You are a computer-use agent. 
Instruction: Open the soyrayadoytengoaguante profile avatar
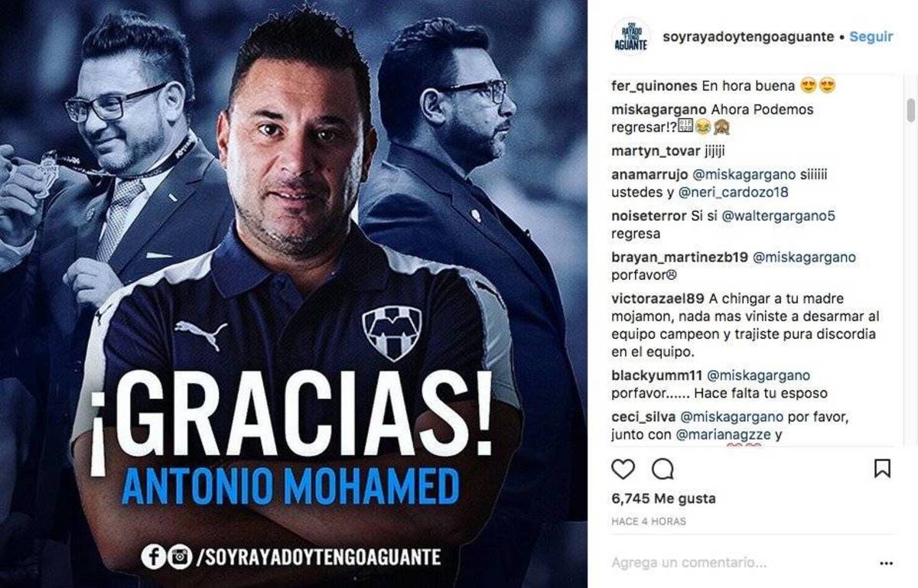631,37
